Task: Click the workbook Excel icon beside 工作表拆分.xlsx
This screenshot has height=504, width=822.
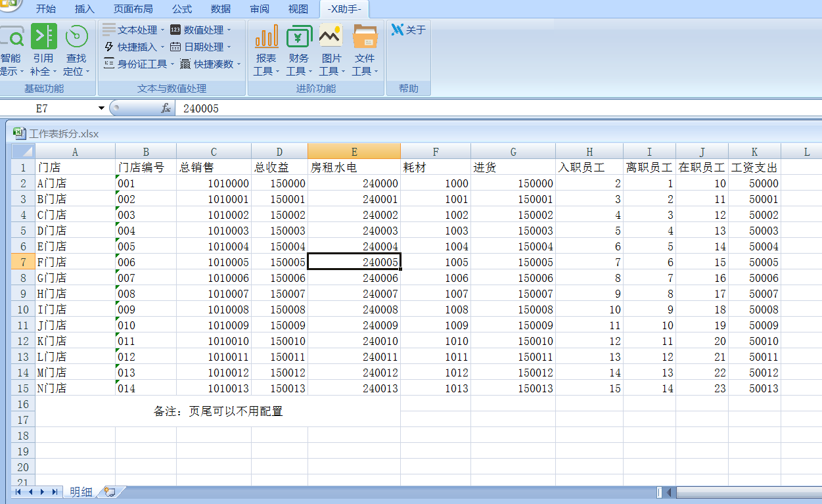Action: (x=20, y=133)
